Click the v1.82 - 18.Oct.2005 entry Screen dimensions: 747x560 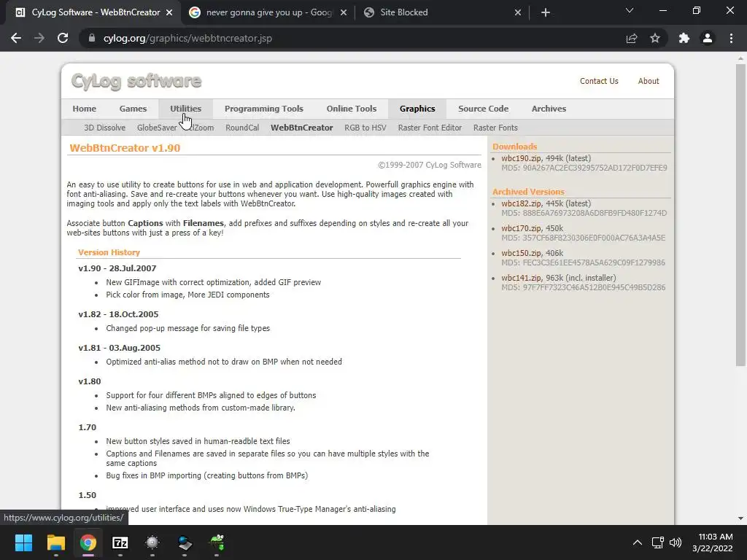(118, 314)
